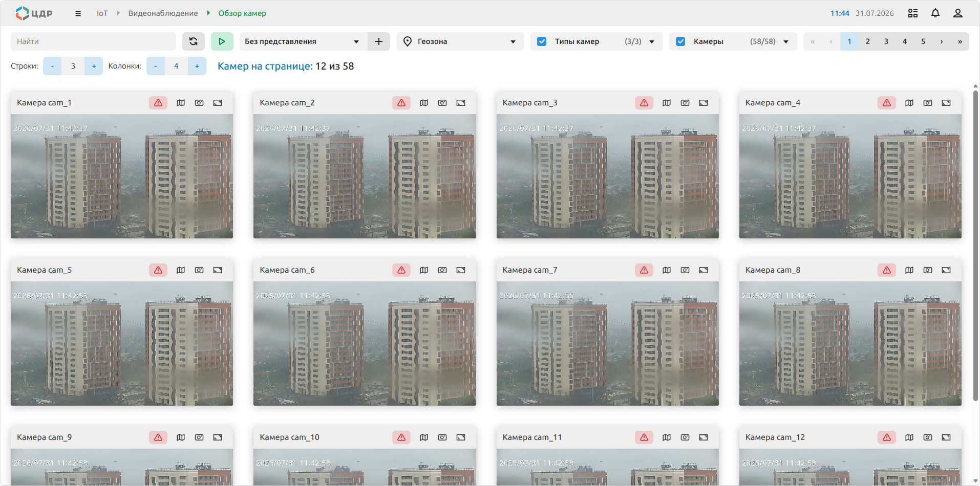Select page 1 in pagination
Viewport: 980px width, 486px height.
849,41
